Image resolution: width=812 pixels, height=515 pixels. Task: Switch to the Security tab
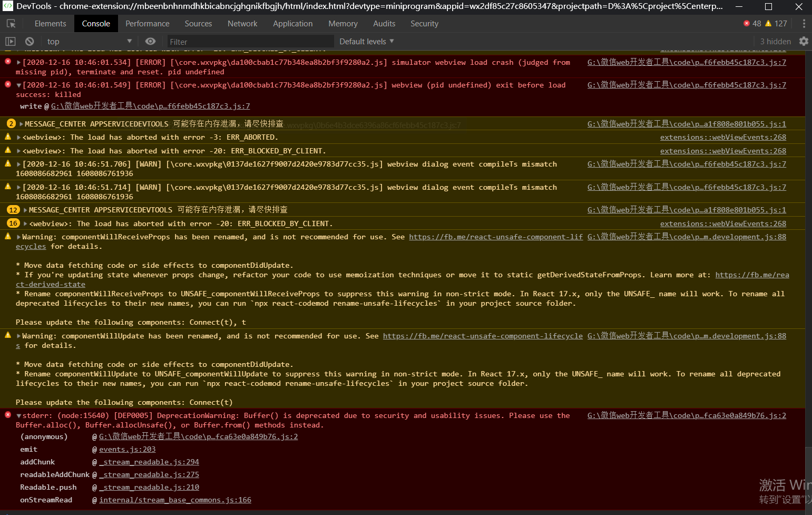pos(424,24)
